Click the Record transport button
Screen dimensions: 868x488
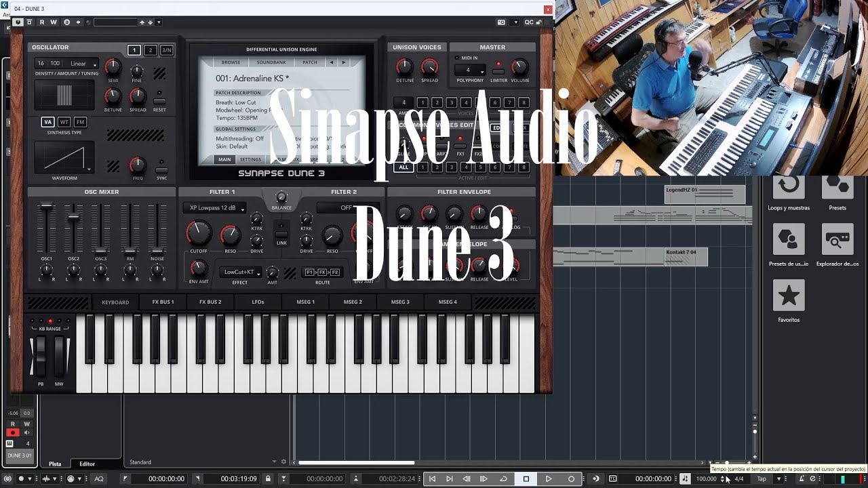[571, 479]
